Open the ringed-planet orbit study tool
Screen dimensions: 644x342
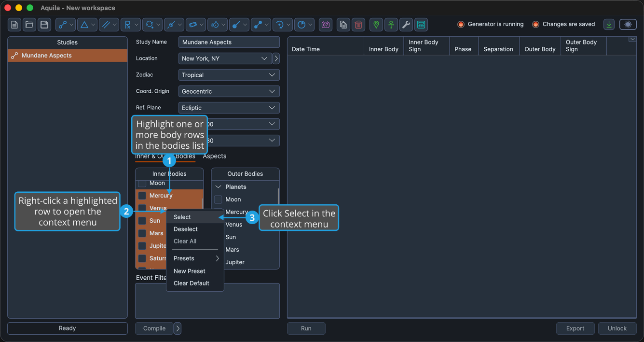[196, 25]
